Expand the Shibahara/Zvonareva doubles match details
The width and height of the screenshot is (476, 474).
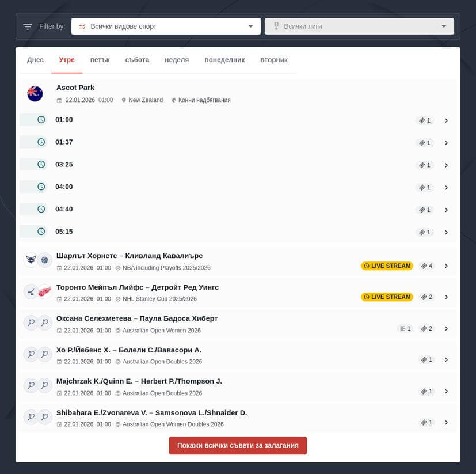tap(447, 422)
